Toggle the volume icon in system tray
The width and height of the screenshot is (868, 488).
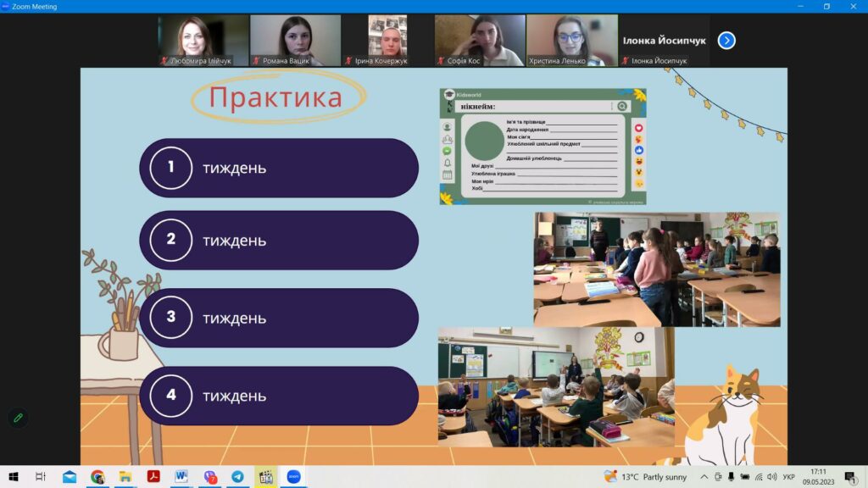click(x=771, y=477)
